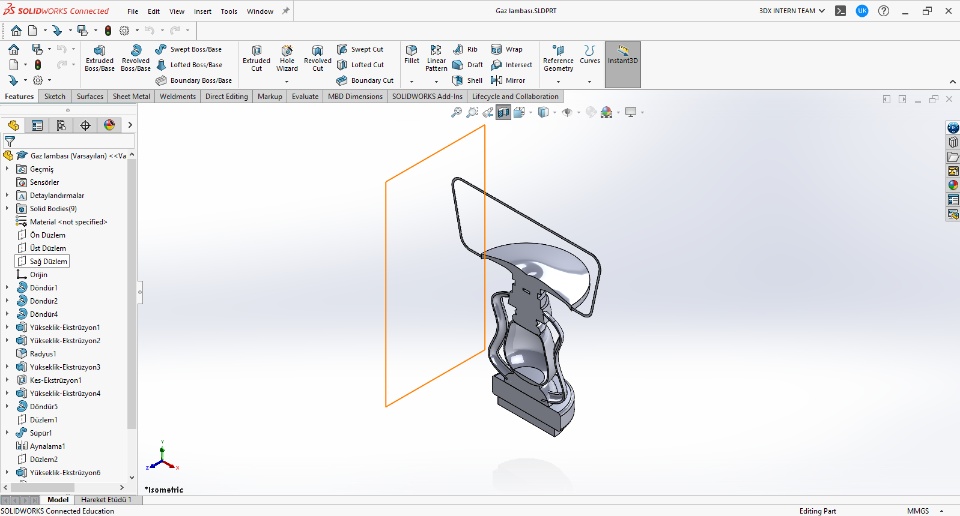
Task: Open the Reference Geometry dropdown arrow
Action: [x=558, y=81]
